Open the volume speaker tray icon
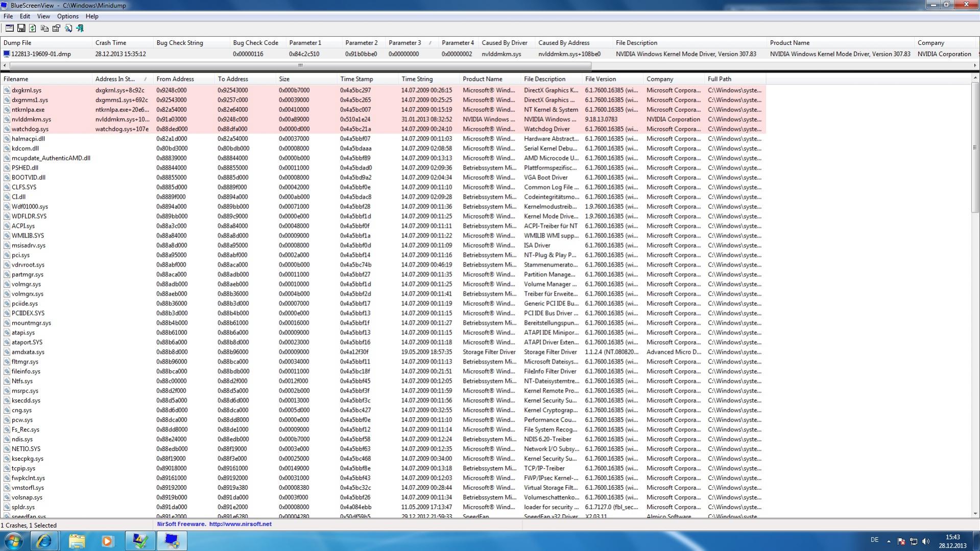 pos(926,541)
